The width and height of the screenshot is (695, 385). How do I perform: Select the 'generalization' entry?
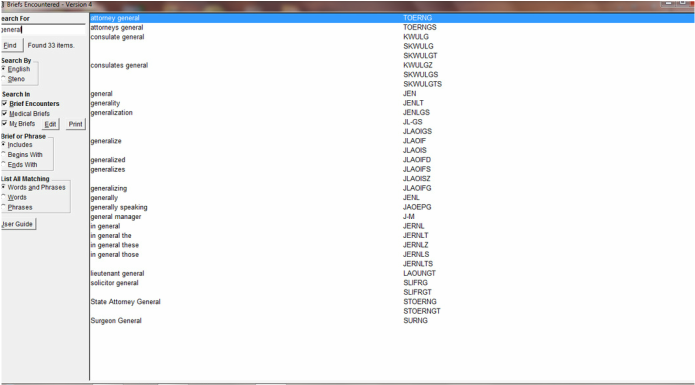tap(111, 113)
